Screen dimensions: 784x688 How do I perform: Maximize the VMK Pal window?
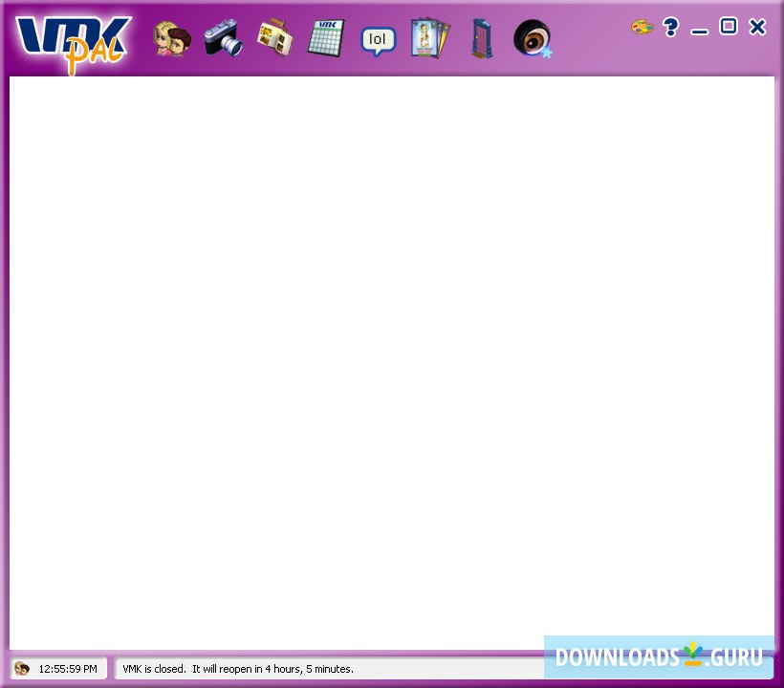point(729,26)
